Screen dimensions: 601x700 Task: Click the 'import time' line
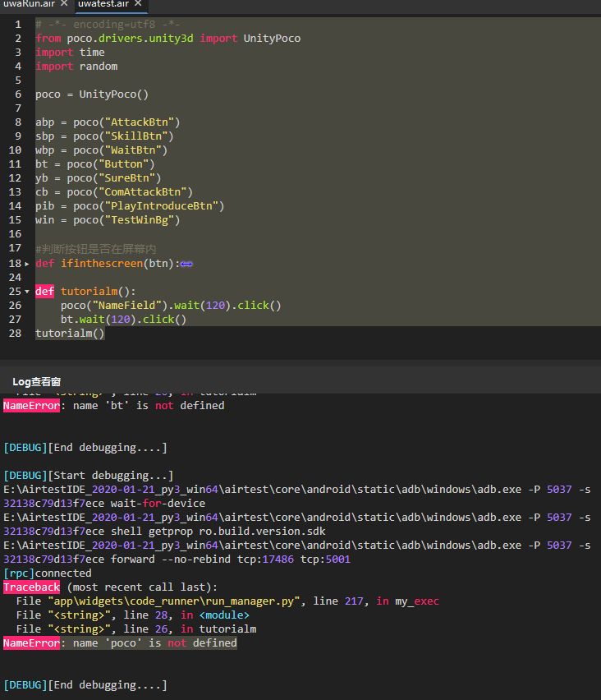point(70,53)
